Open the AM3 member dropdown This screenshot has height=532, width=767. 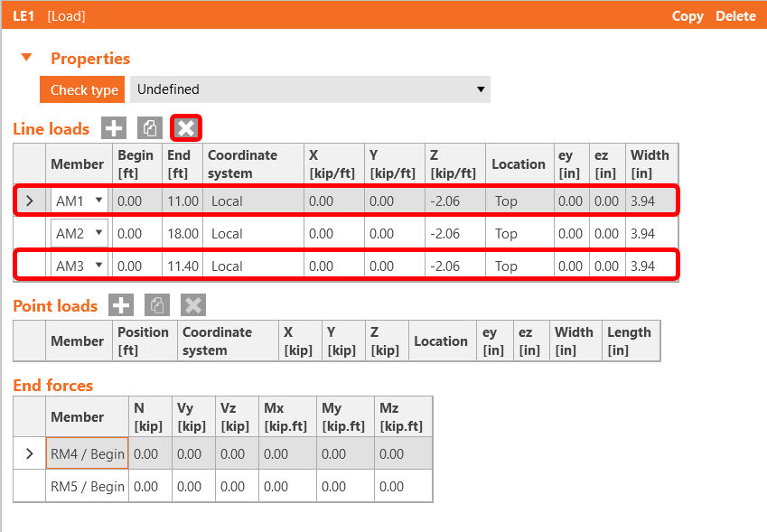(x=98, y=265)
